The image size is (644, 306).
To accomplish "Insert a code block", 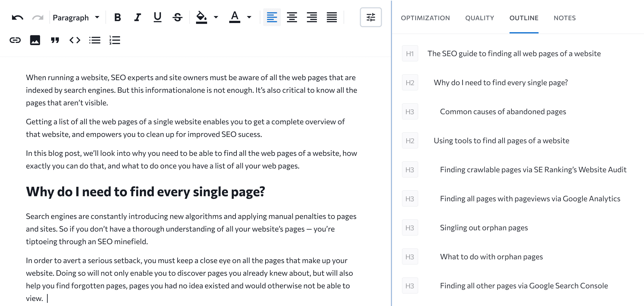I will click(x=75, y=40).
